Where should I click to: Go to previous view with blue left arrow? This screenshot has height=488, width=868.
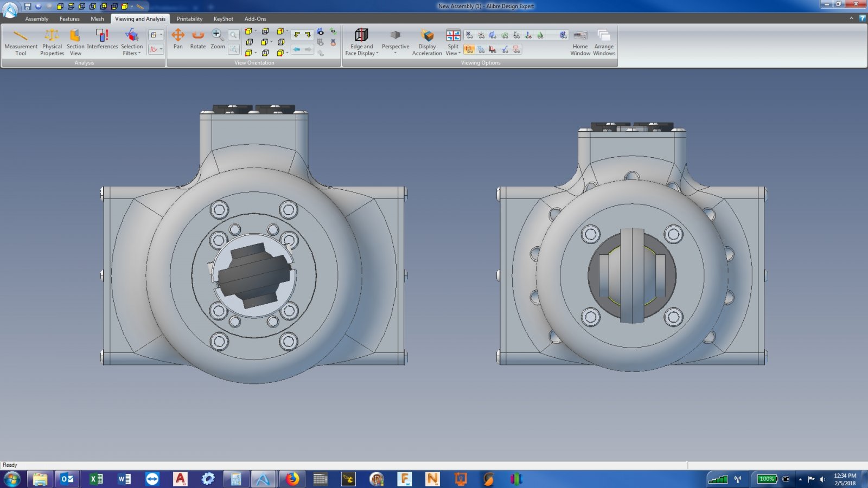coord(297,49)
